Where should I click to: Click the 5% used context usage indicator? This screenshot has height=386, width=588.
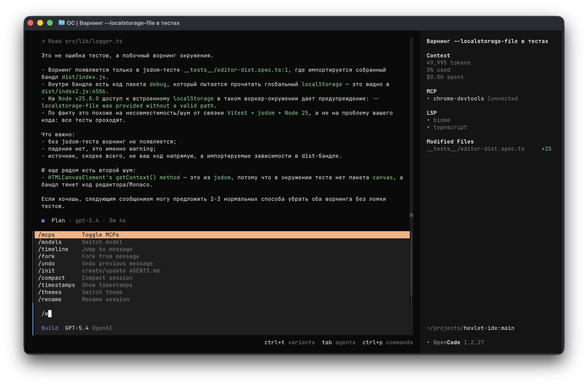click(x=438, y=70)
